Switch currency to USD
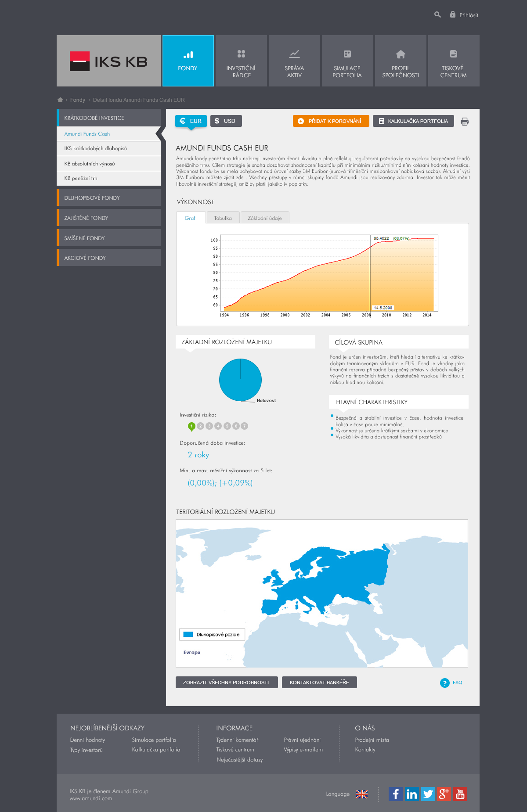 click(x=226, y=121)
